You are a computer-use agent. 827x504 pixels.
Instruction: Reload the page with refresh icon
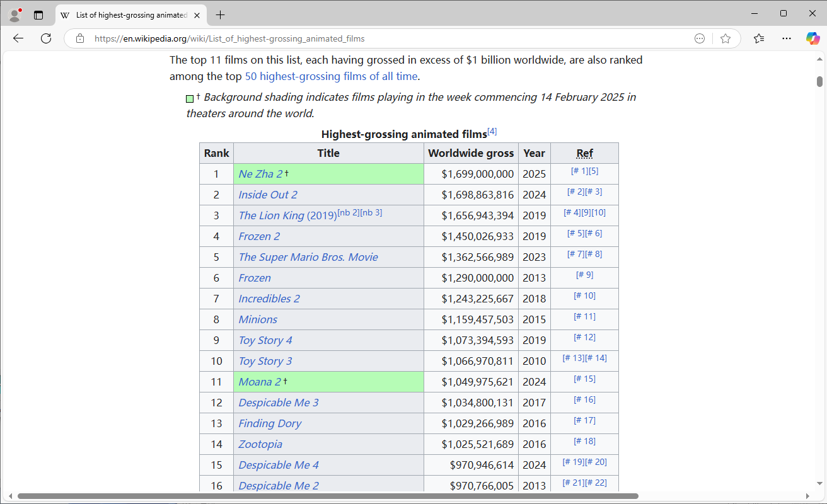(x=46, y=38)
